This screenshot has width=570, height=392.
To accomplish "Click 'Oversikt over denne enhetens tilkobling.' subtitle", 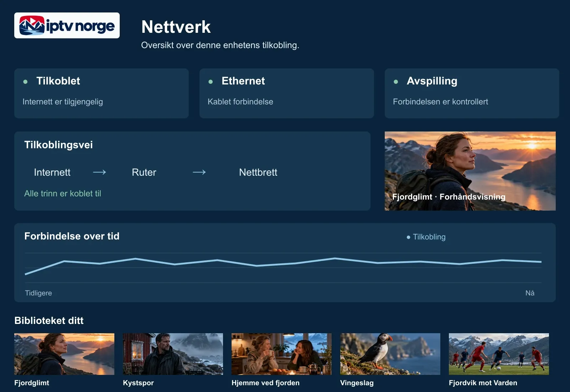I will click(220, 45).
